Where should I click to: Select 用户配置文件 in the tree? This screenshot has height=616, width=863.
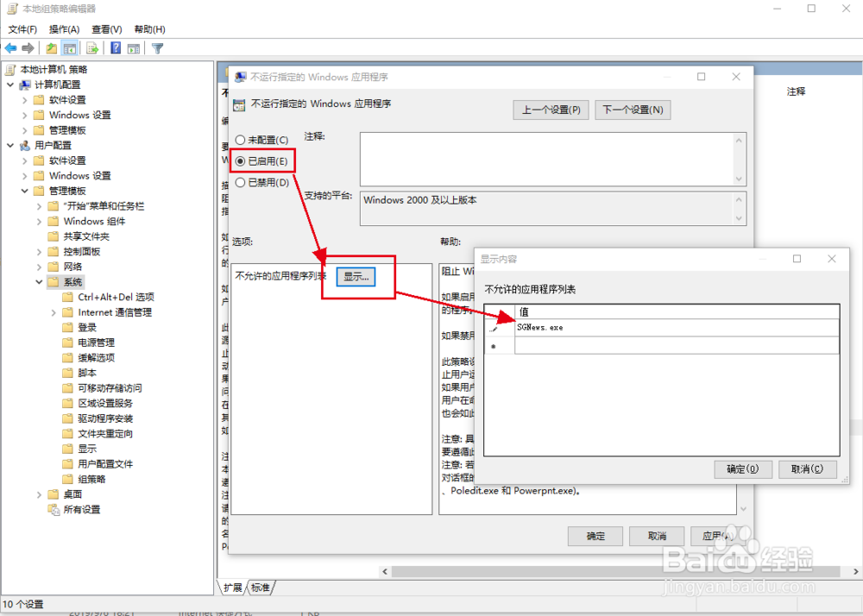[105, 463]
